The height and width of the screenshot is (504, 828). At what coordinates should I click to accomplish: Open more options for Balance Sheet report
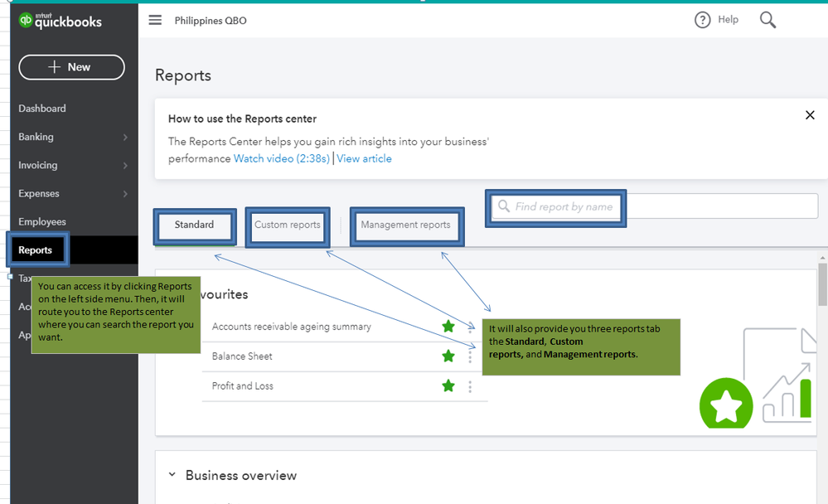[x=470, y=357]
